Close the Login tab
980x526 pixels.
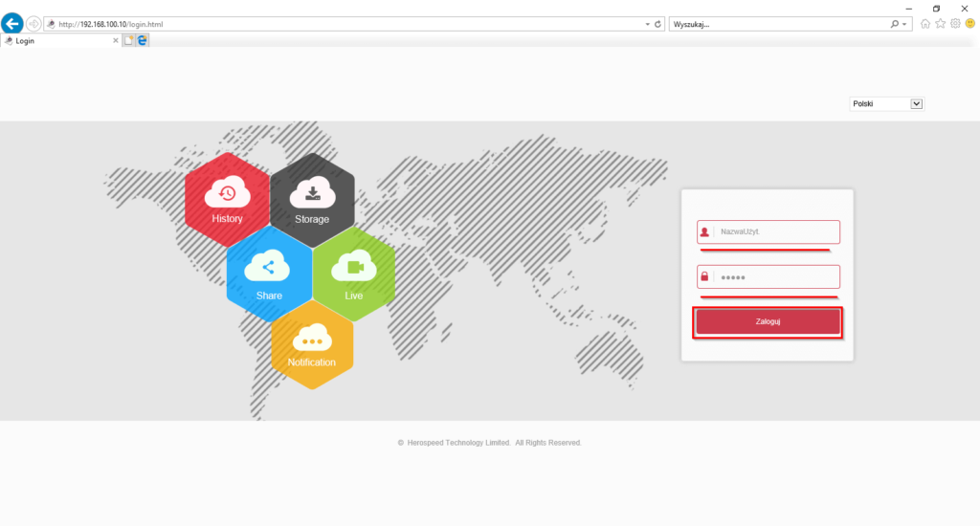tap(116, 41)
